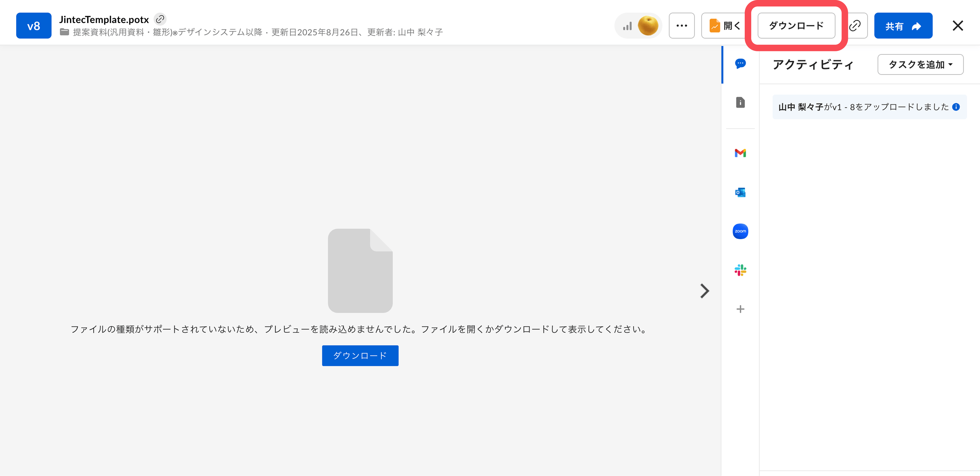Open the parent folder path link
This screenshot has width=980, height=476.
coord(167,32)
